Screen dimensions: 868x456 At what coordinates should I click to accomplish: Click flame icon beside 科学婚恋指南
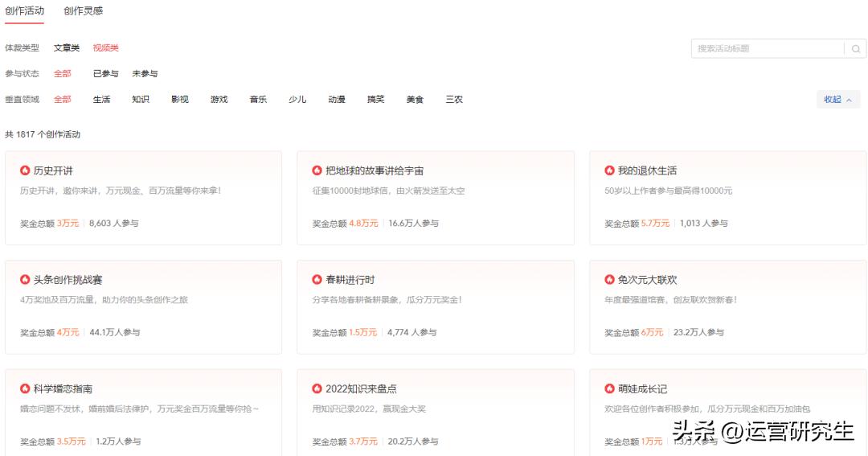(25, 389)
